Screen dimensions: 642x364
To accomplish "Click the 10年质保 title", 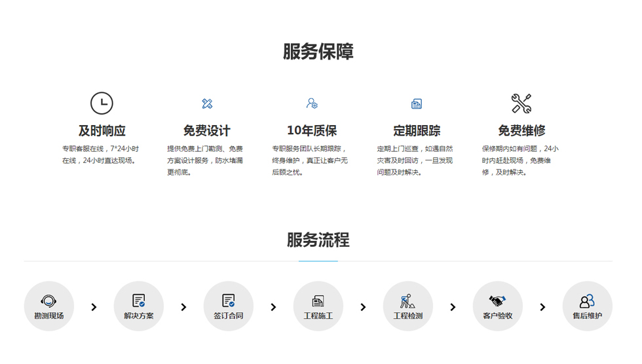I will [312, 131].
